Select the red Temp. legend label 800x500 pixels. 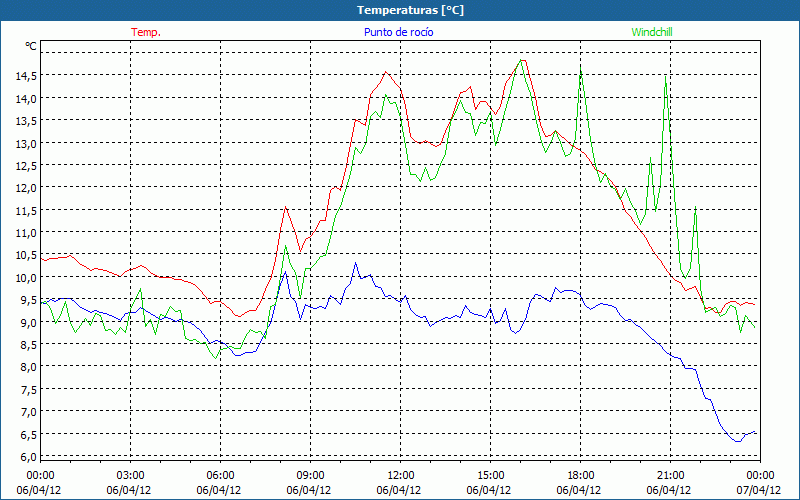click(x=146, y=32)
